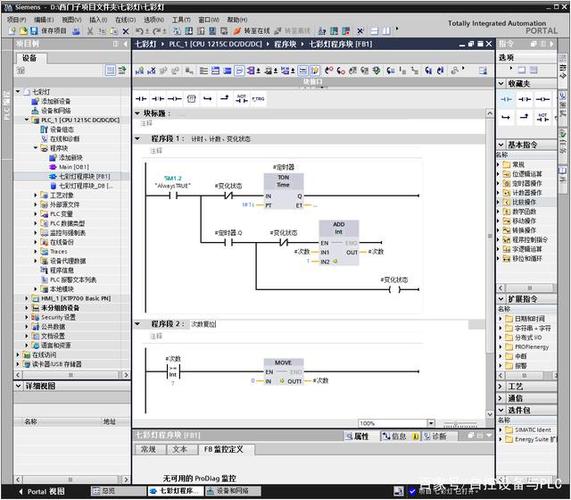The height and width of the screenshot is (500, 571).
Task: Expand the HMI_1 [KTP700 Basic PN] node
Action: 27,298
